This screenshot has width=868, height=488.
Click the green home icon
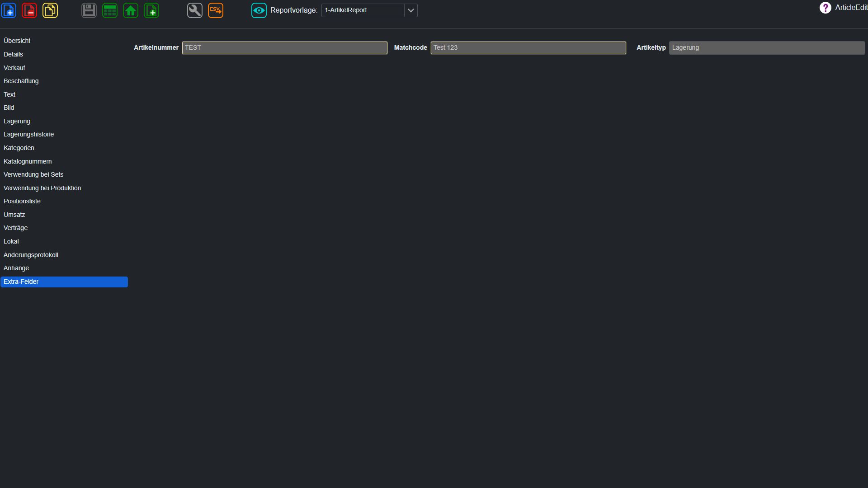pos(131,10)
